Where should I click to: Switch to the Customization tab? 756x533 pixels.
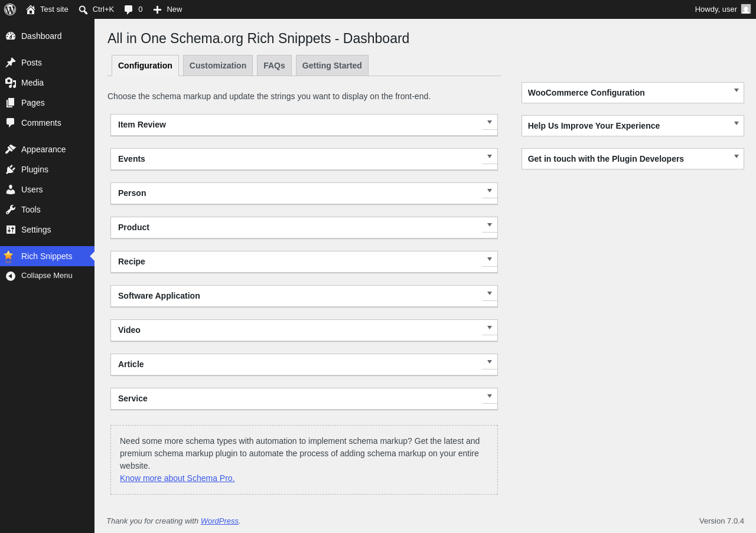pyautogui.click(x=218, y=66)
